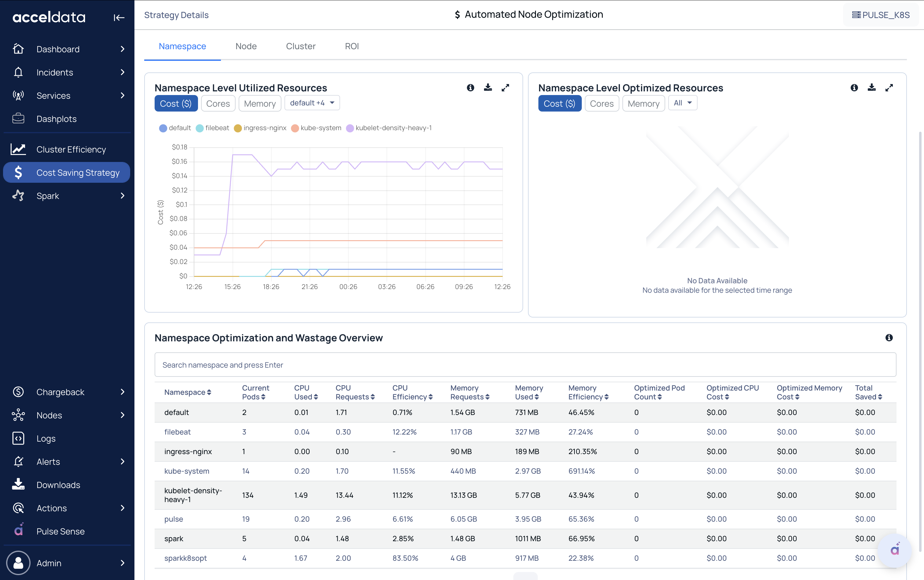This screenshot has width=924, height=580.
Task: Click the Admin user avatar icon
Action: coord(18,563)
